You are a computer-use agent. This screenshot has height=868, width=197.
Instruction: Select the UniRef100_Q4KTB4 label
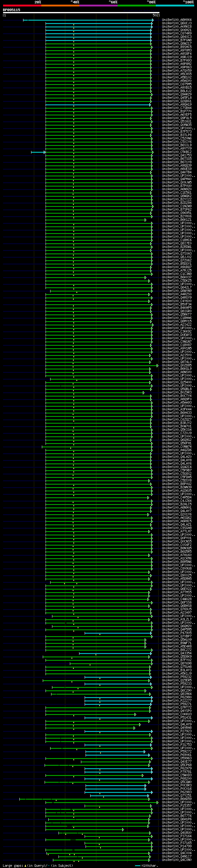(176, 172)
